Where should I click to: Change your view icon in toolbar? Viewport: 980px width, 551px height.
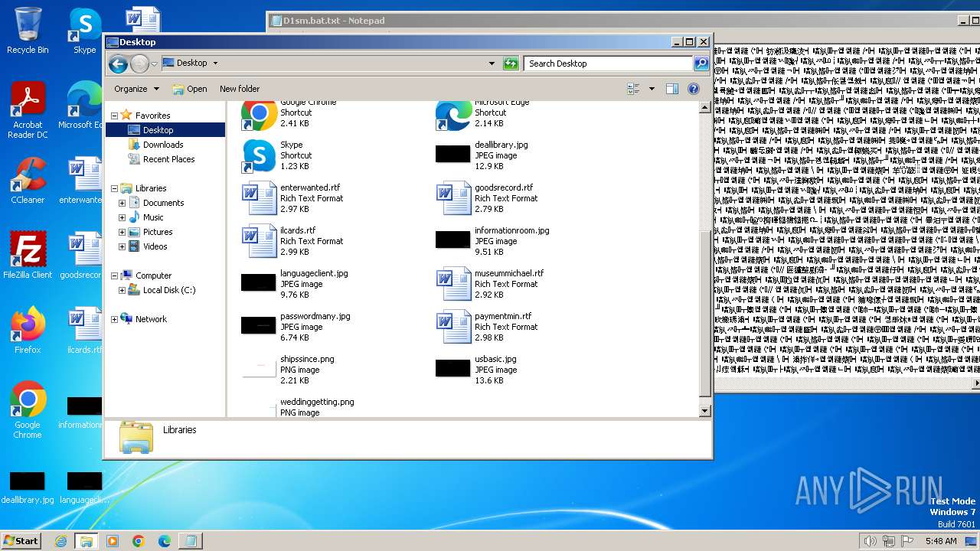tap(633, 89)
